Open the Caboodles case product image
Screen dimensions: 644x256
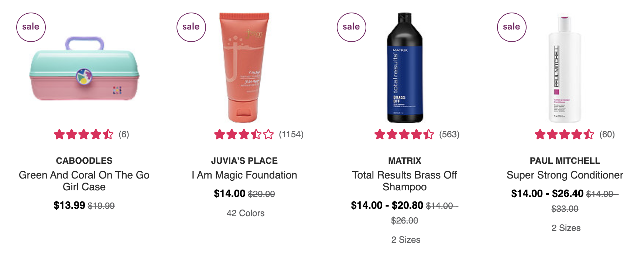tap(85, 68)
